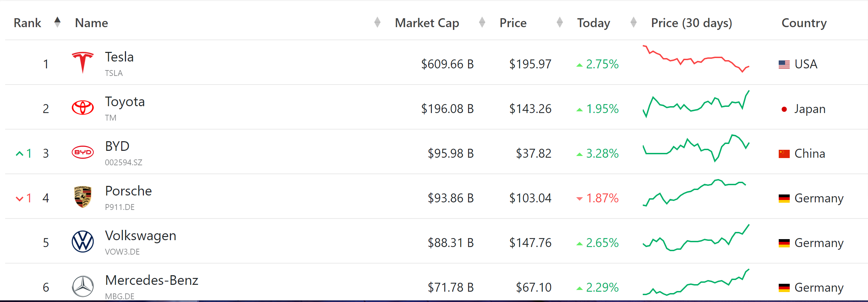Screen dimensions: 868x302
Task: Click the Country column header
Action: point(804,23)
